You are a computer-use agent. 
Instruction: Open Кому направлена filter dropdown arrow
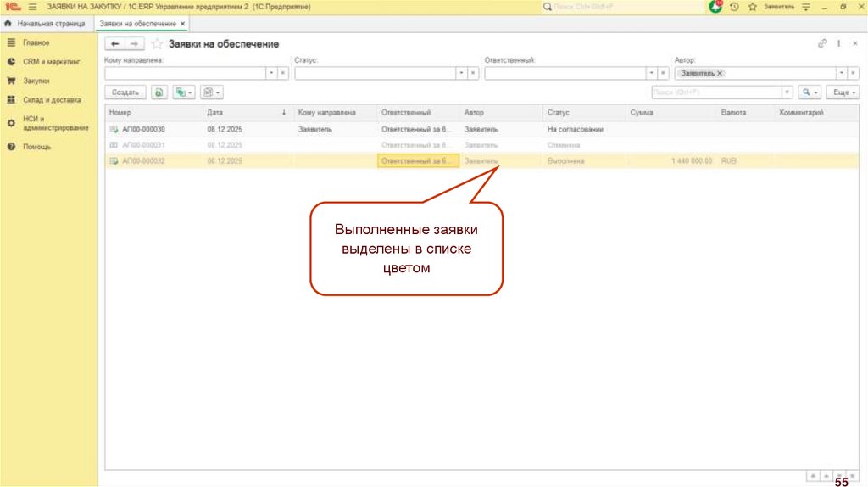pos(271,73)
